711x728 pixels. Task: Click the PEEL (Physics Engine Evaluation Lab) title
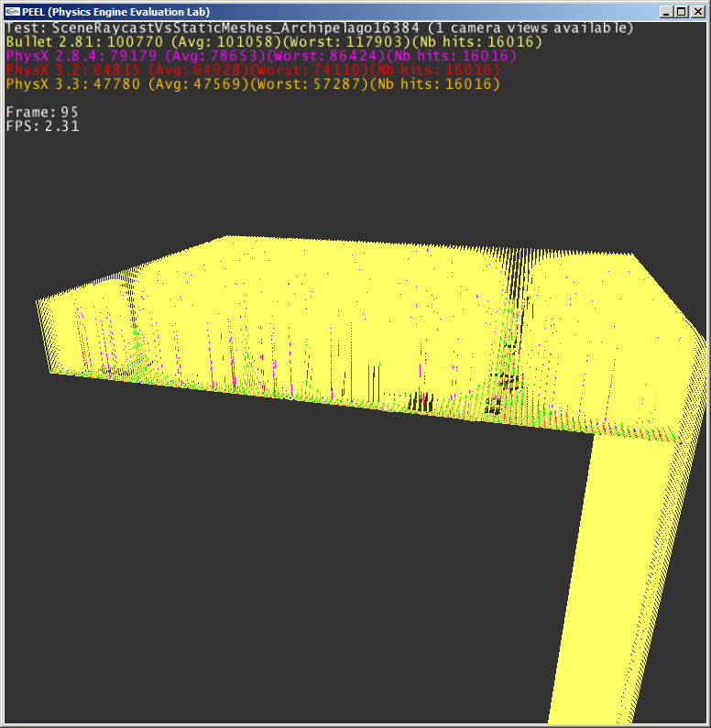pos(116,12)
